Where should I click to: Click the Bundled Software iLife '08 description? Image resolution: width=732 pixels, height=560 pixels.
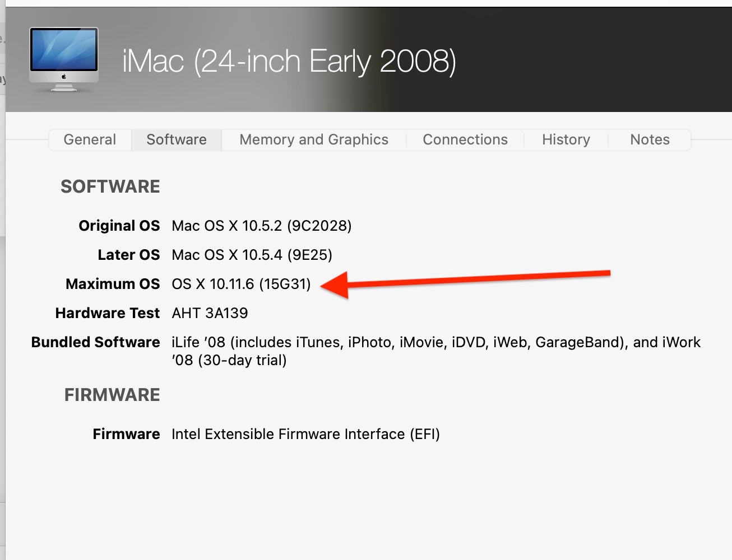(436, 351)
